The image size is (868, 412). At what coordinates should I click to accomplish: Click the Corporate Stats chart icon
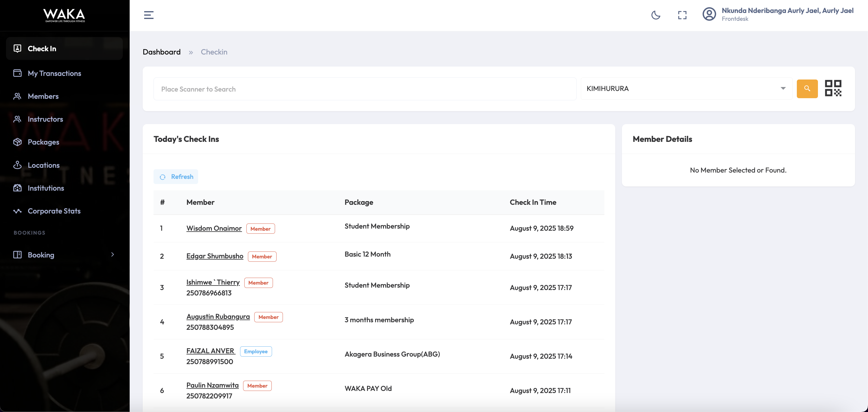point(17,211)
